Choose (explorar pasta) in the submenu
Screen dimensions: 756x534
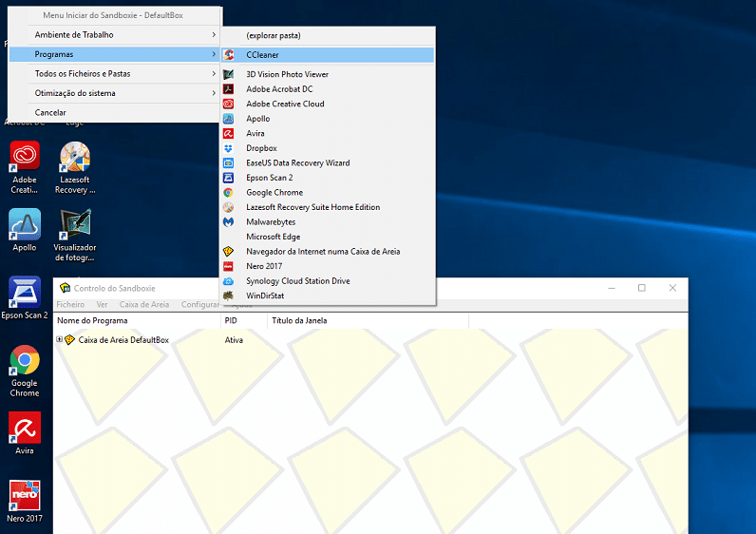pyautogui.click(x=328, y=35)
